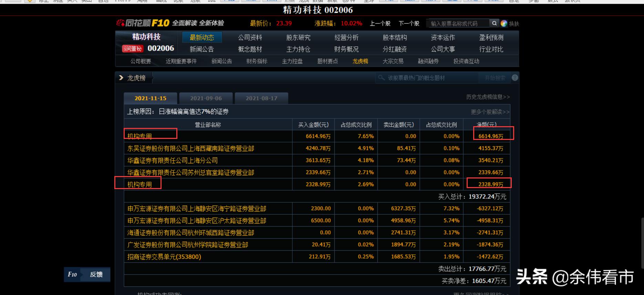This screenshot has width=644, height=295.
Task: Click the arrow icon before 龙虎榜 heading
Action: tap(121, 78)
